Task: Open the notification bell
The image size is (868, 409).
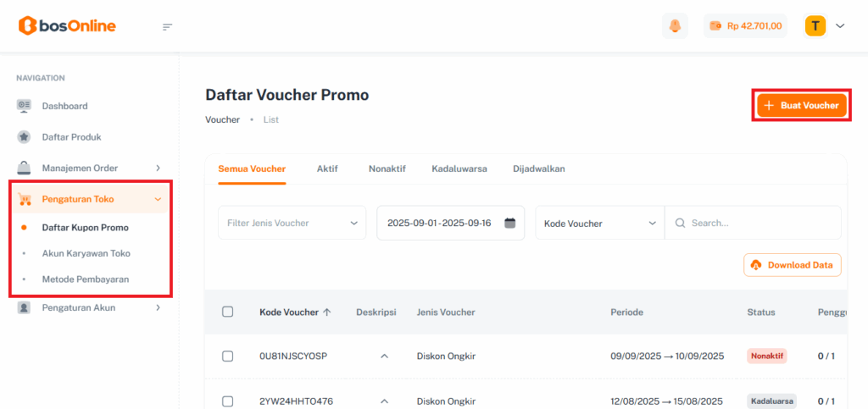Action: point(675,26)
